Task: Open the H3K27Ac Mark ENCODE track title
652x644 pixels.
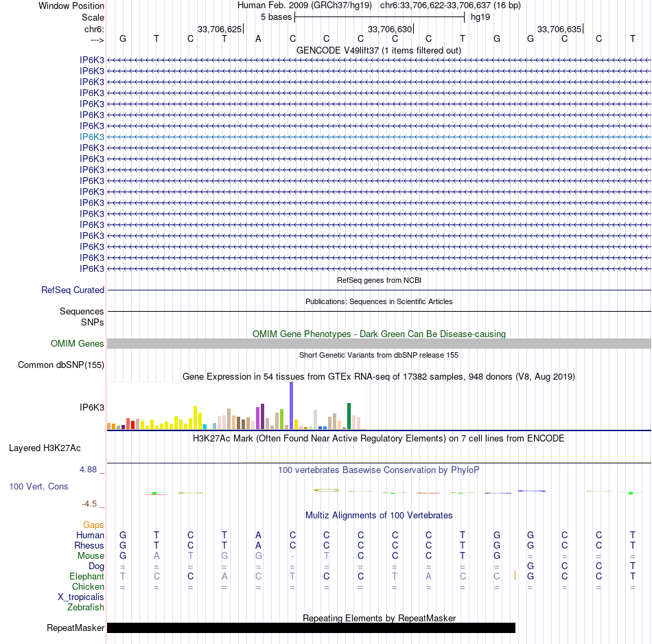Action: click(x=379, y=438)
